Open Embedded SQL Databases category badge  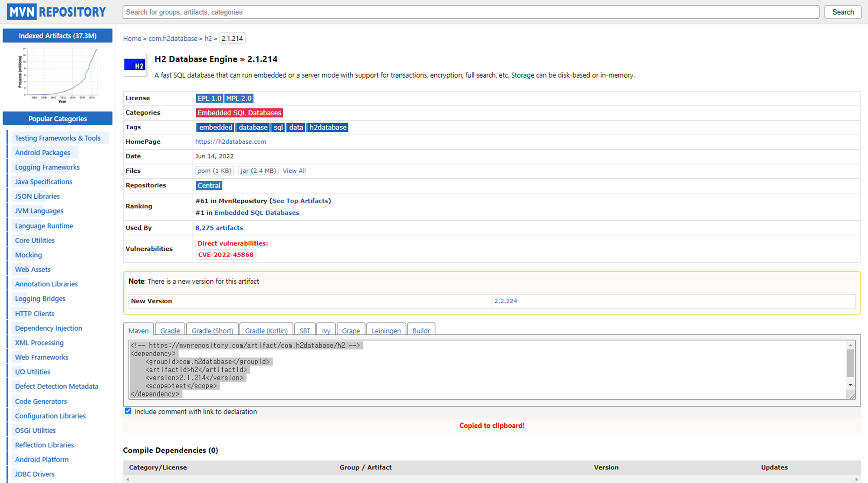coord(240,112)
